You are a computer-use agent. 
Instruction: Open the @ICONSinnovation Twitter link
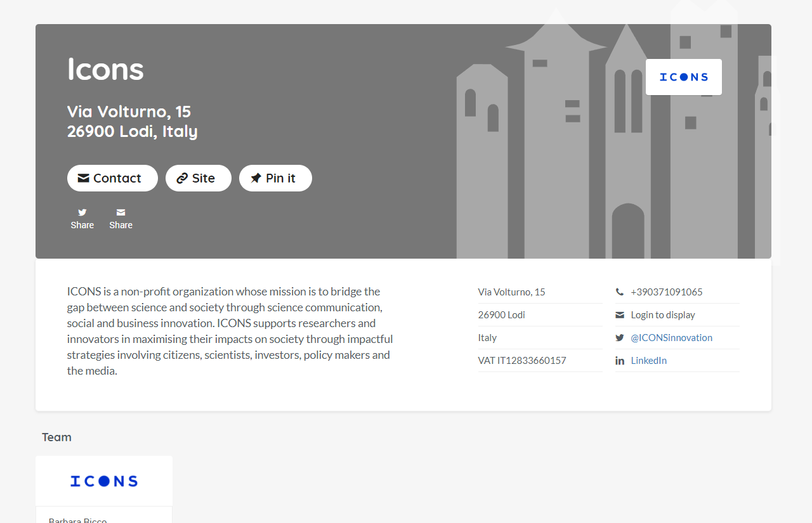[671, 338]
